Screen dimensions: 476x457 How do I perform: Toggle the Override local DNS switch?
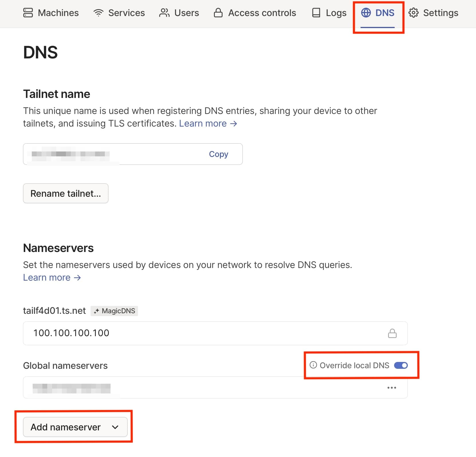tap(401, 365)
